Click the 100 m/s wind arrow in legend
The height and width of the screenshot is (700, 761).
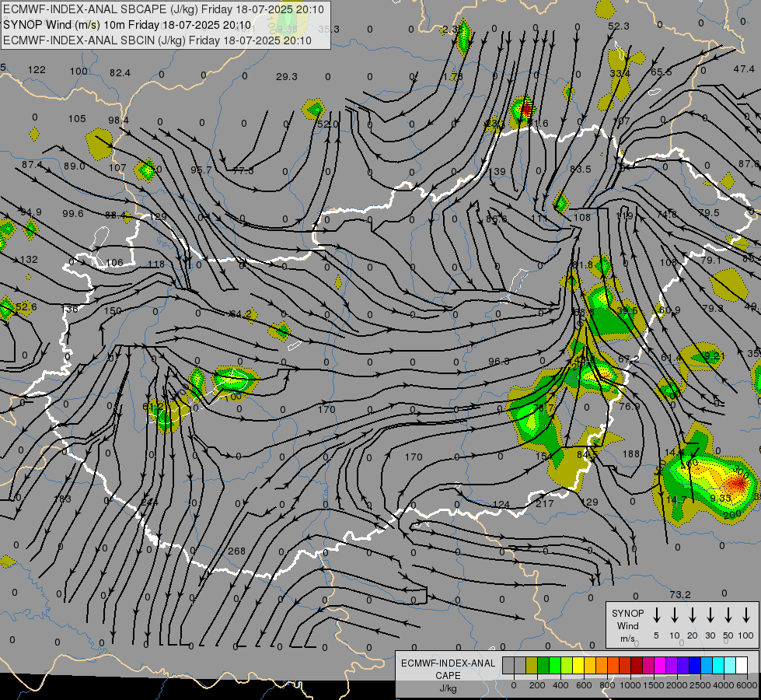(x=746, y=614)
